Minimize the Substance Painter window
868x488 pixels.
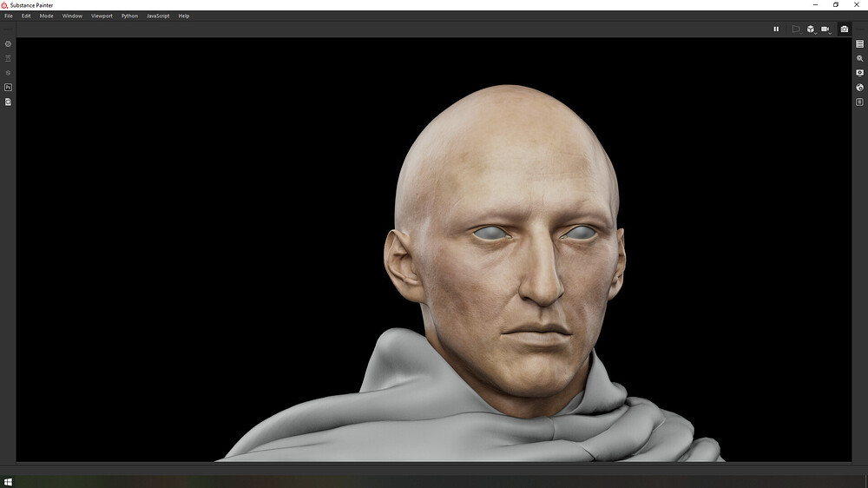coord(815,4)
